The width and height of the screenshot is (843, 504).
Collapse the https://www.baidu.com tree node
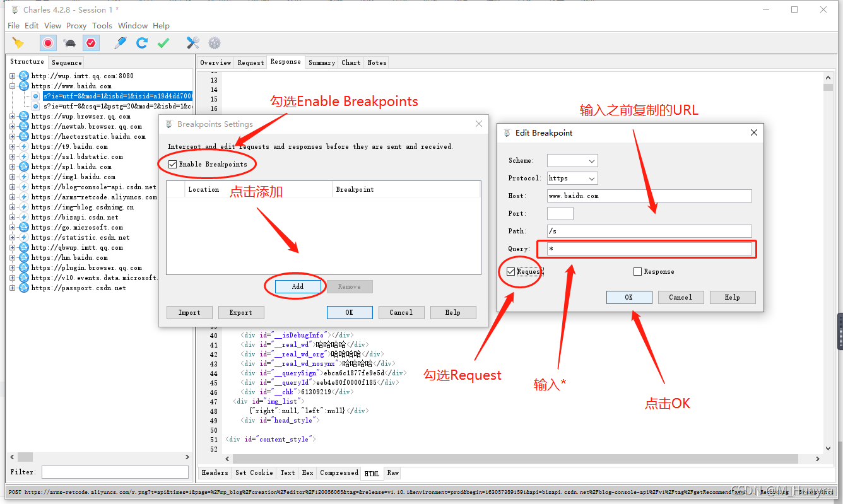point(12,86)
